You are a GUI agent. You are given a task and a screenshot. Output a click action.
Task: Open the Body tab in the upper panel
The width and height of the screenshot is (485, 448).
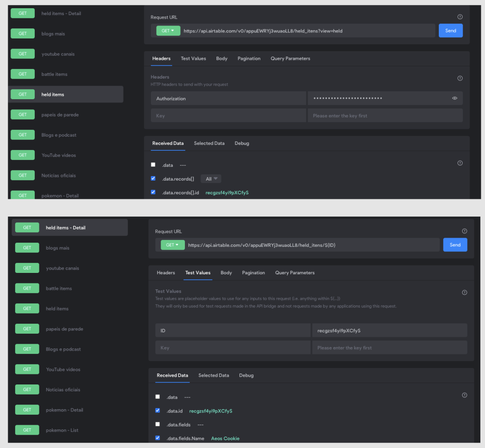click(222, 59)
